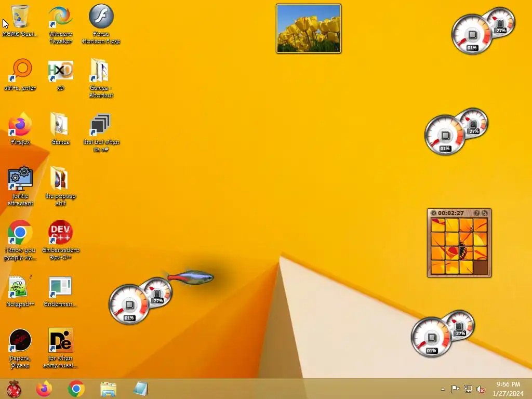
Task: Launch Firefox from the taskbar
Action: point(44,389)
